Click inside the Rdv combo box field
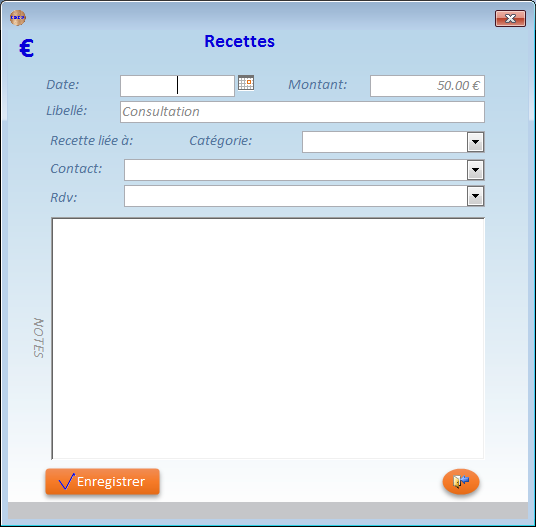The image size is (536, 527). (x=296, y=196)
